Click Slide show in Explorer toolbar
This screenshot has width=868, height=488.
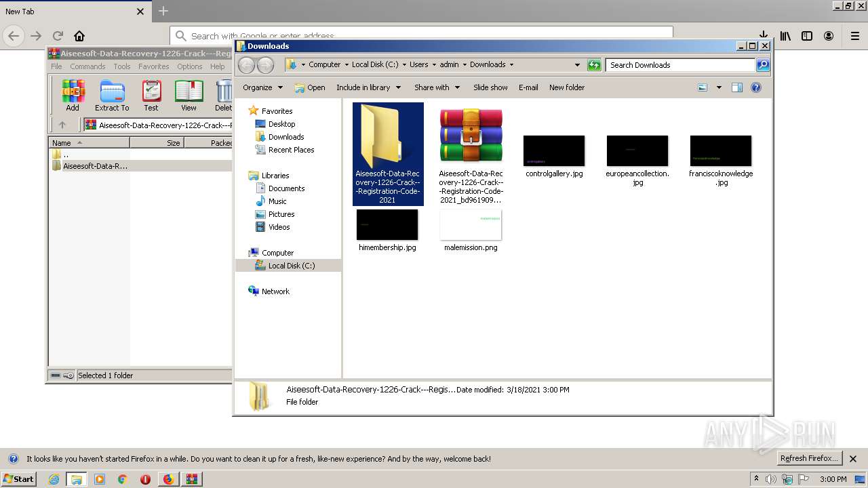490,87
